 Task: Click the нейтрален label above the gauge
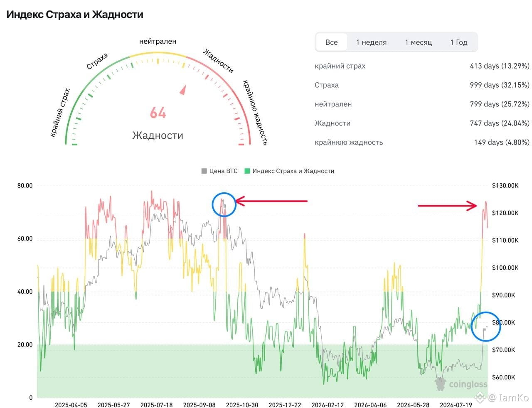coord(158,42)
